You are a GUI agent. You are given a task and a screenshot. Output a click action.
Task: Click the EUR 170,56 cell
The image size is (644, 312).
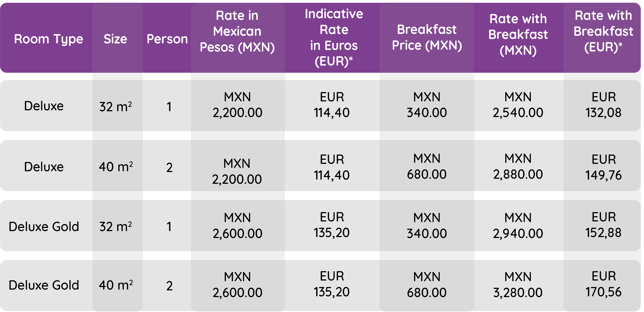point(603,284)
